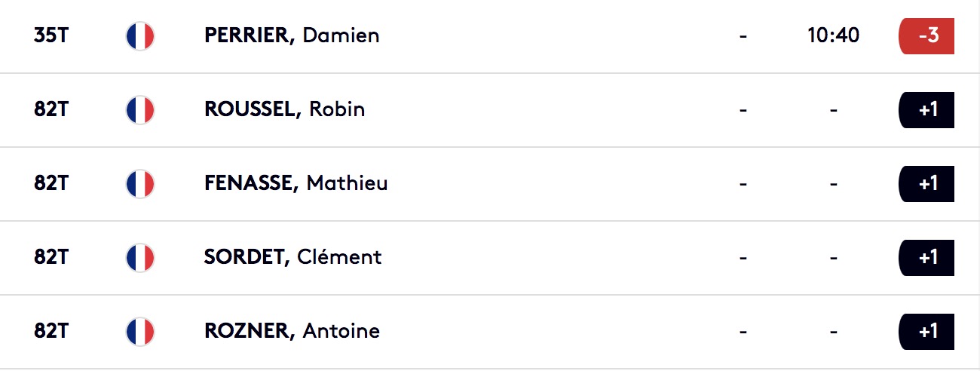980x371 pixels.
Task: Open player FENASSE, Mathieu
Action: [x=296, y=183]
